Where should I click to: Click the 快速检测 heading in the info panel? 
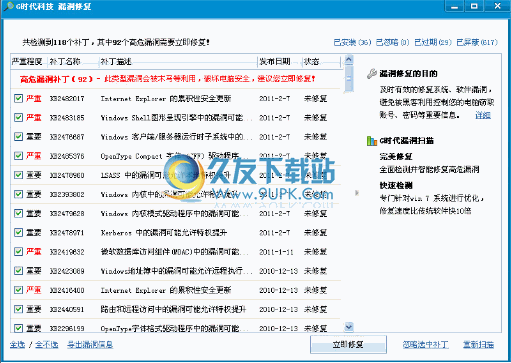(x=396, y=185)
